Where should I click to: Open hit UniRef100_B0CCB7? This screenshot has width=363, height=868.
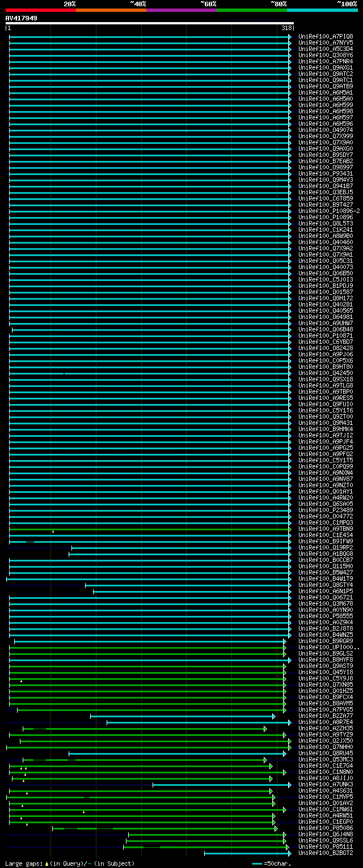[326, 560]
